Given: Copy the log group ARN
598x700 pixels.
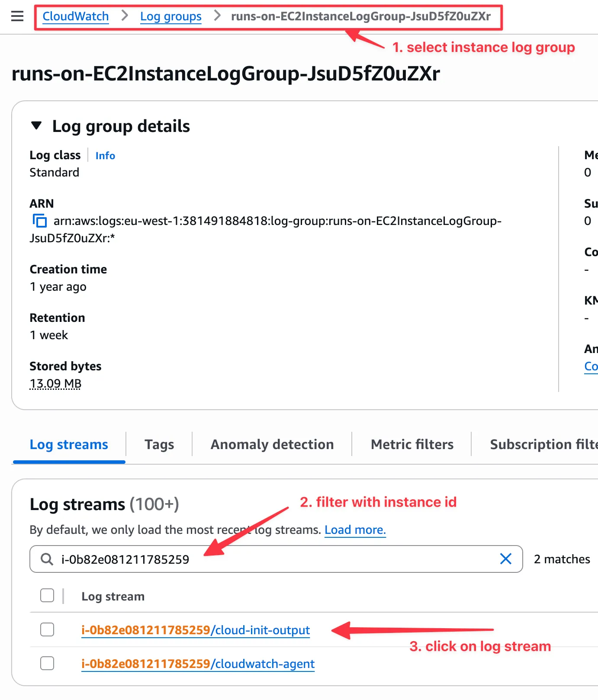Looking at the screenshot, I should point(40,221).
